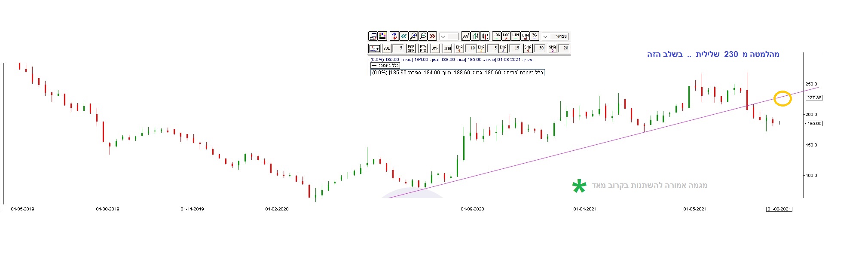Click the 01-08-2019 date axis label

tap(107, 209)
